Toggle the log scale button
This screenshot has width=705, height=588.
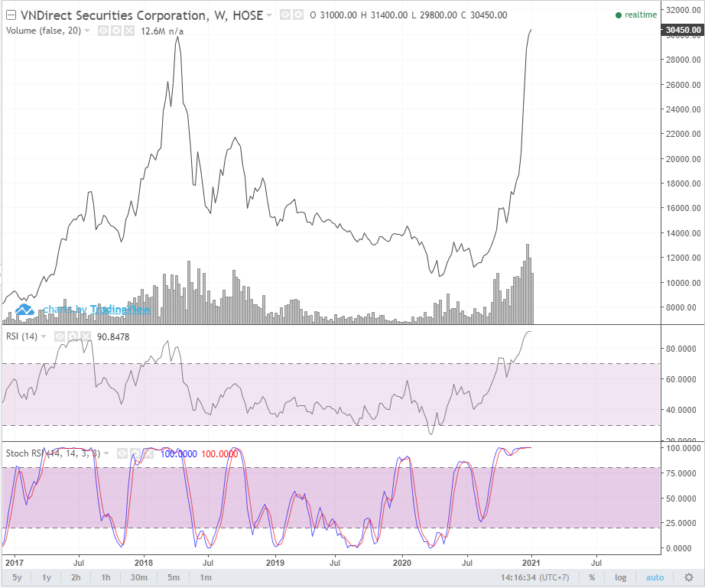tap(620, 577)
